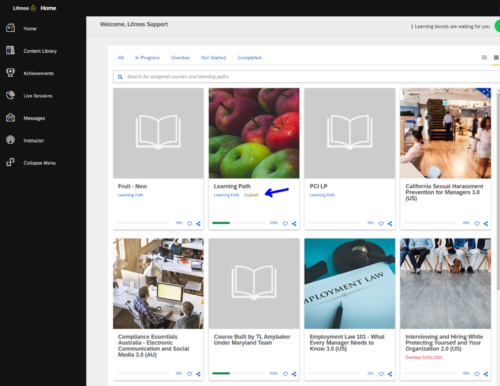Screen dimensions: 500x386
Task: Open Messages from the sidebar
Action: tap(34, 118)
